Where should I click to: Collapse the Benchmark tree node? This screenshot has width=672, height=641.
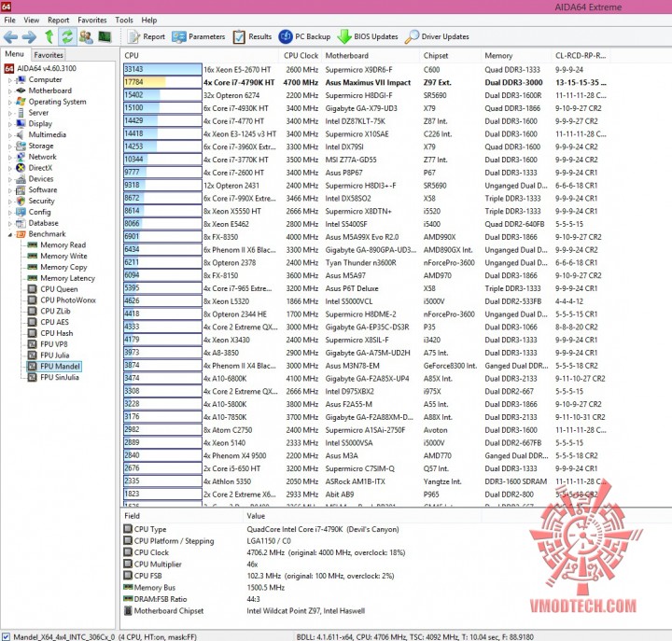coord(10,235)
